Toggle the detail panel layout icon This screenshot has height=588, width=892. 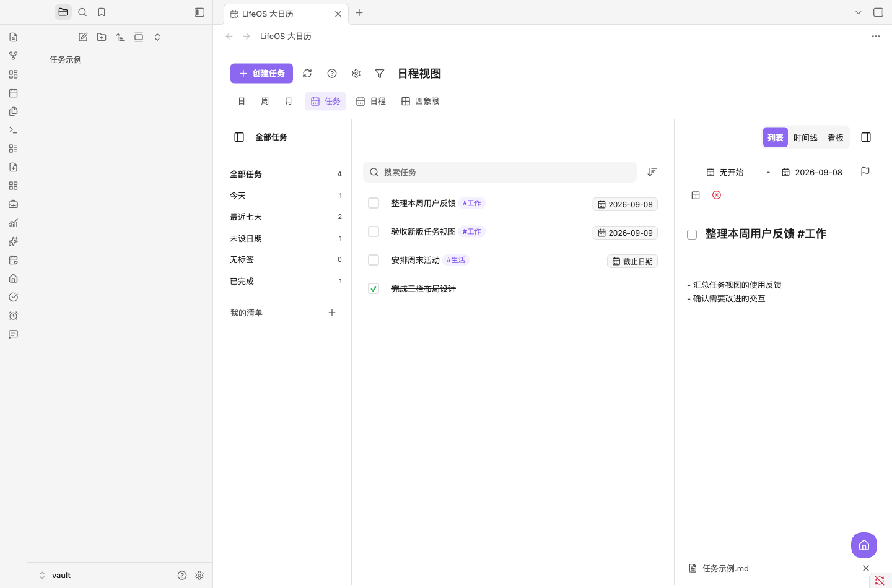click(866, 137)
